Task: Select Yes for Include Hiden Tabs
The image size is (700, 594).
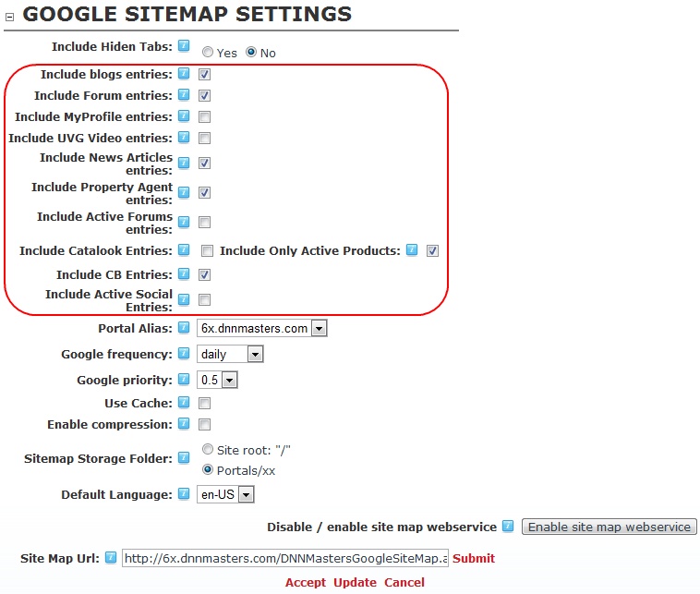Action: tap(208, 53)
